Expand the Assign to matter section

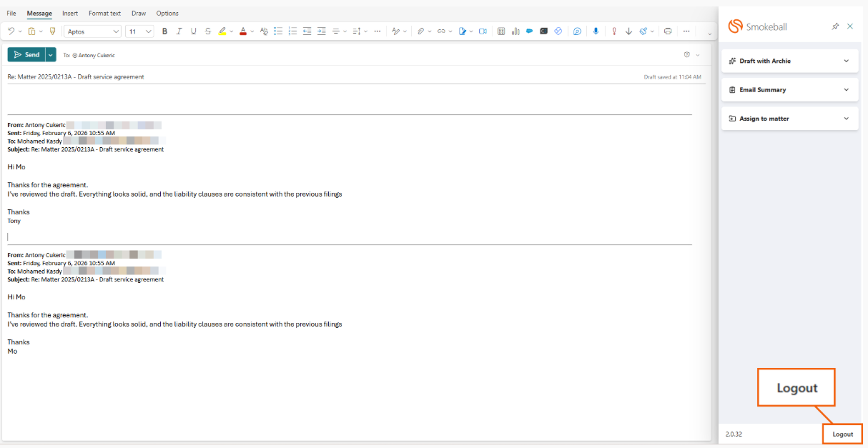(x=790, y=119)
